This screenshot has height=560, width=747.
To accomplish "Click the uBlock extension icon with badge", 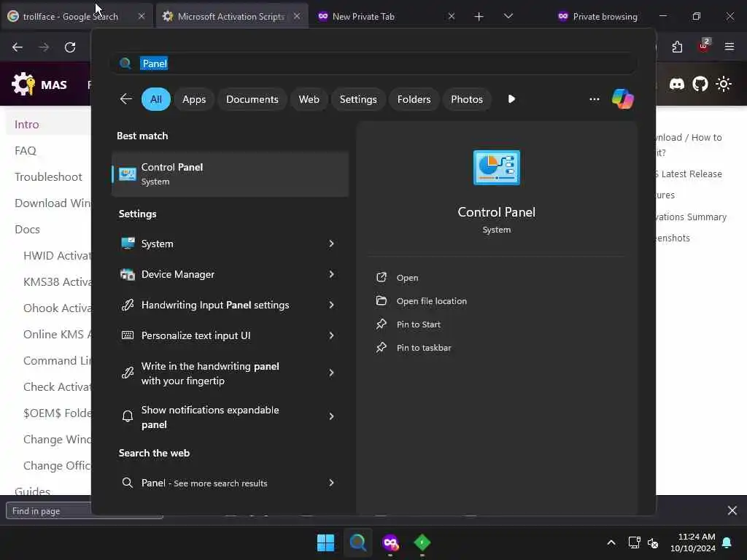I will coord(704,46).
